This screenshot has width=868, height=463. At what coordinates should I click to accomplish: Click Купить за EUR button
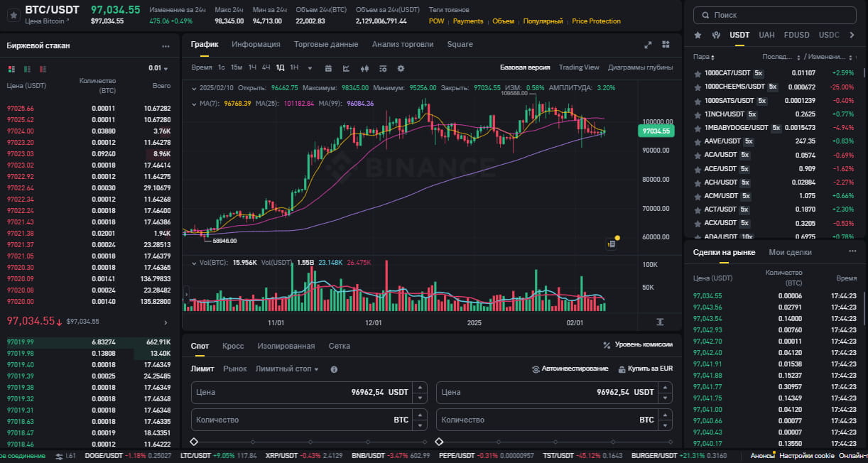pos(645,369)
